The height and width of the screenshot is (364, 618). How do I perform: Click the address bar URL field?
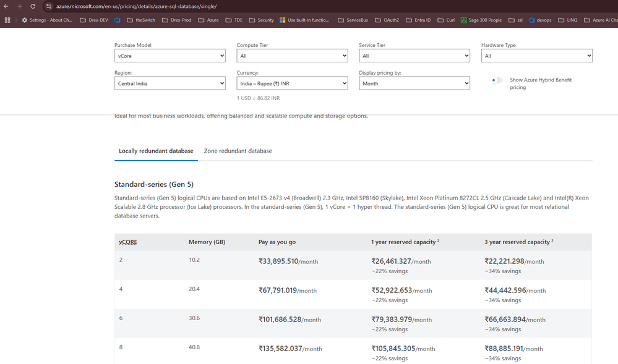[x=136, y=6]
